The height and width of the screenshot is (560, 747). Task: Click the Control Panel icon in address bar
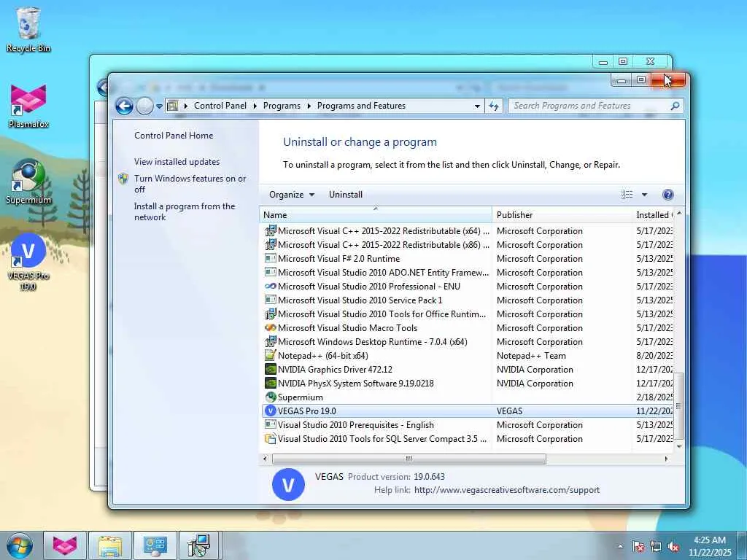pyautogui.click(x=173, y=106)
